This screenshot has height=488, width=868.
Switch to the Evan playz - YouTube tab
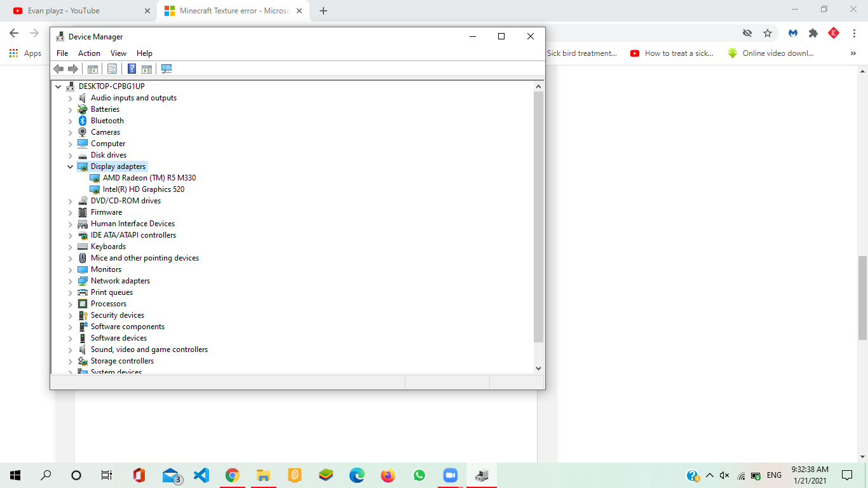(x=81, y=11)
